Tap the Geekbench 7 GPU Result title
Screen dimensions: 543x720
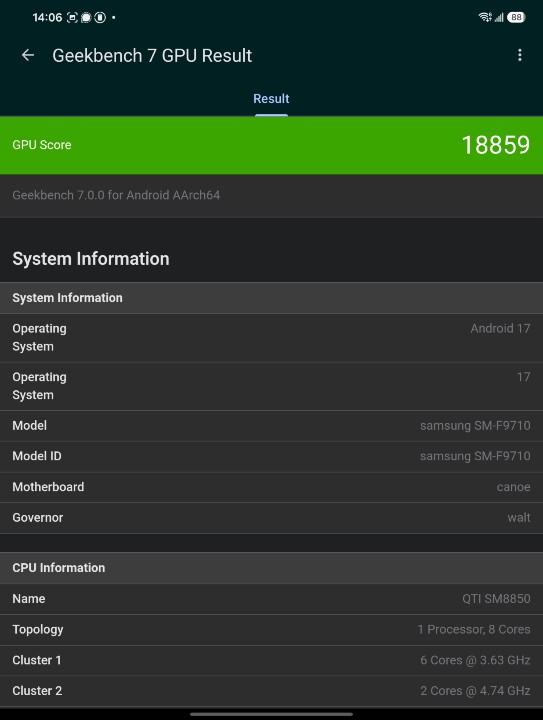tap(152, 56)
